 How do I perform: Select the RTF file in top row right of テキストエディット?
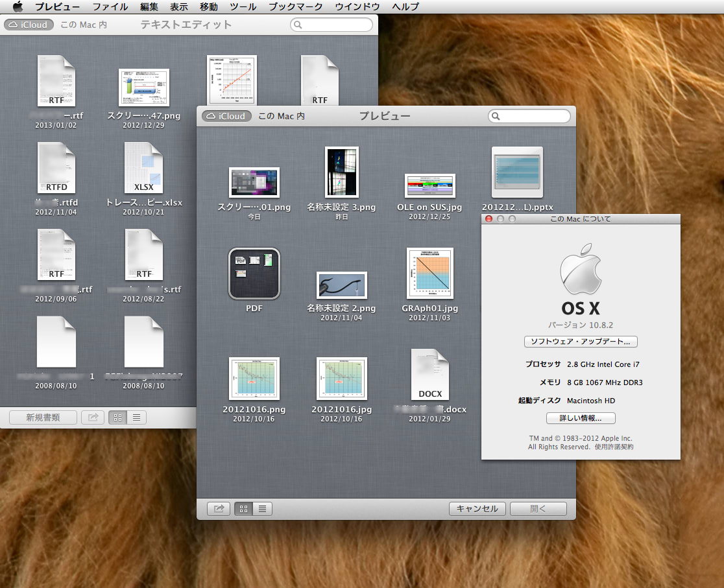[320, 80]
